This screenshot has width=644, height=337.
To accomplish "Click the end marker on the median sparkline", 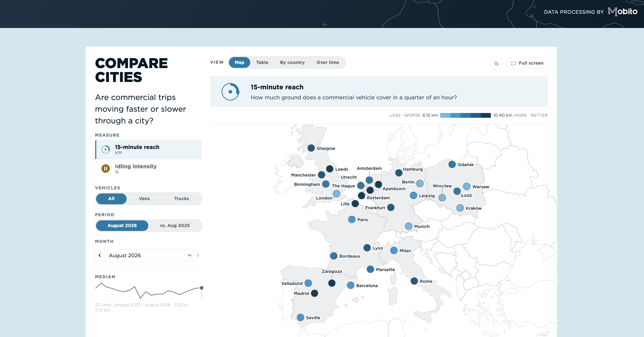I will (201, 288).
